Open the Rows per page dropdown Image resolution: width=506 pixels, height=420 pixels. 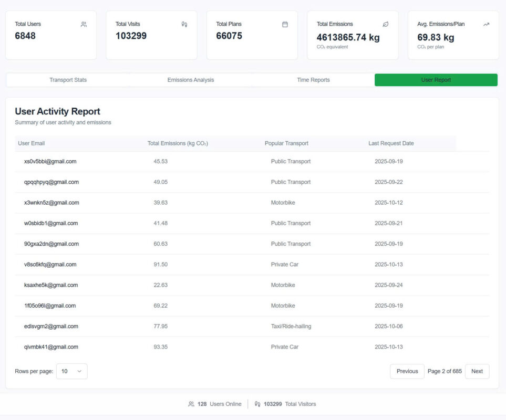click(x=71, y=371)
